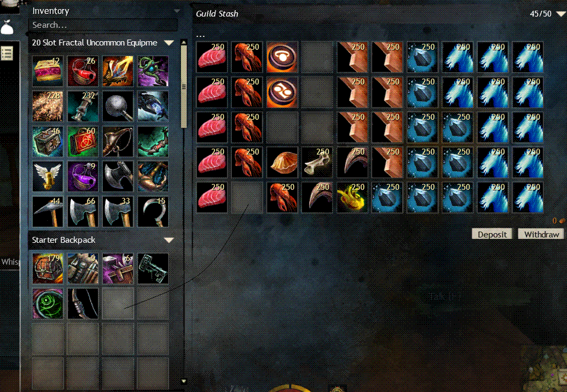Collapse the 20 Slot Fractal Uncommon Equipment bag
The image size is (567, 392).
pyautogui.click(x=169, y=43)
